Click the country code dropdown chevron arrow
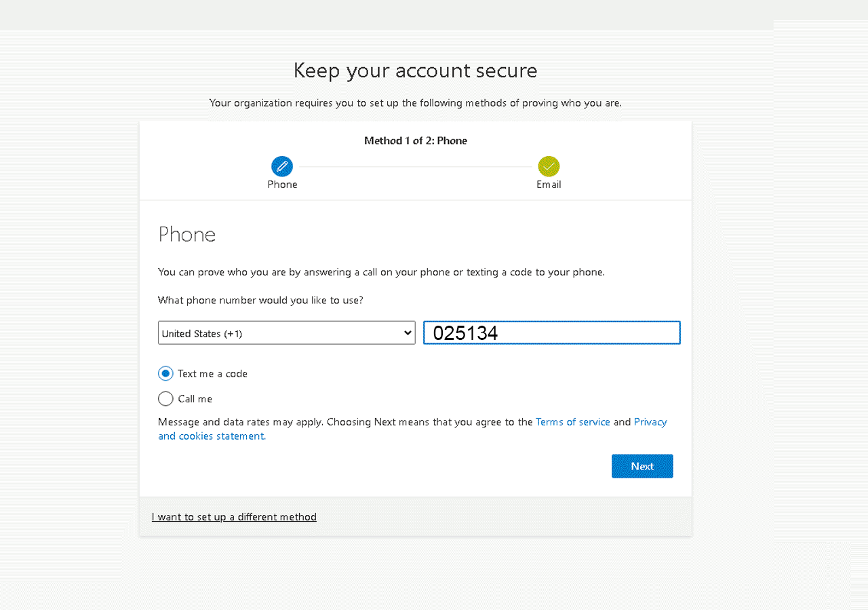 pos(408,333)
